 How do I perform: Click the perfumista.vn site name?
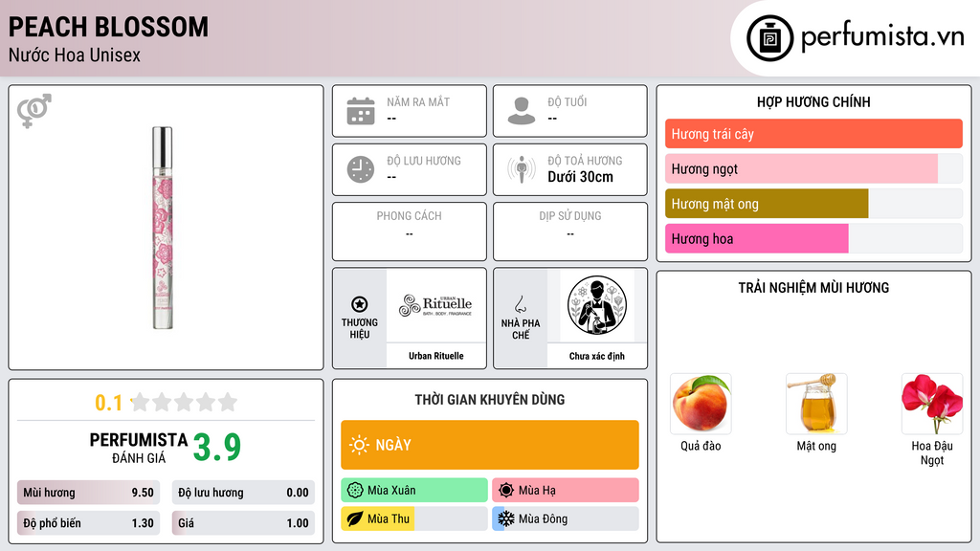[882, 37]
